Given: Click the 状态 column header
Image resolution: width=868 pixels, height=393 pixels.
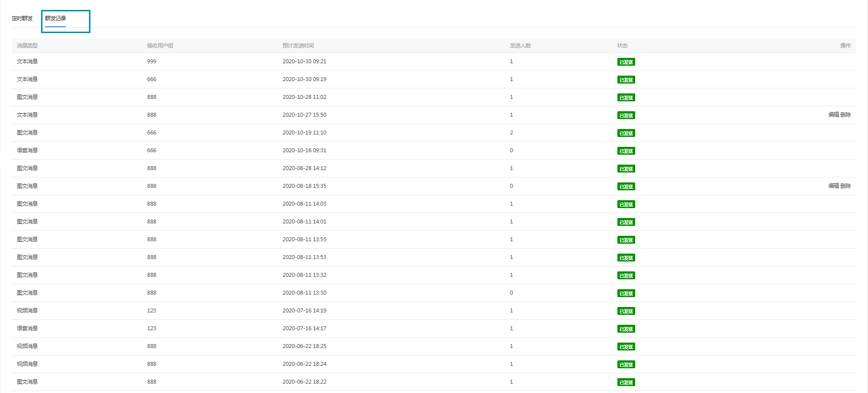Looking at the screenshot, I should click(x=622, y=45).
